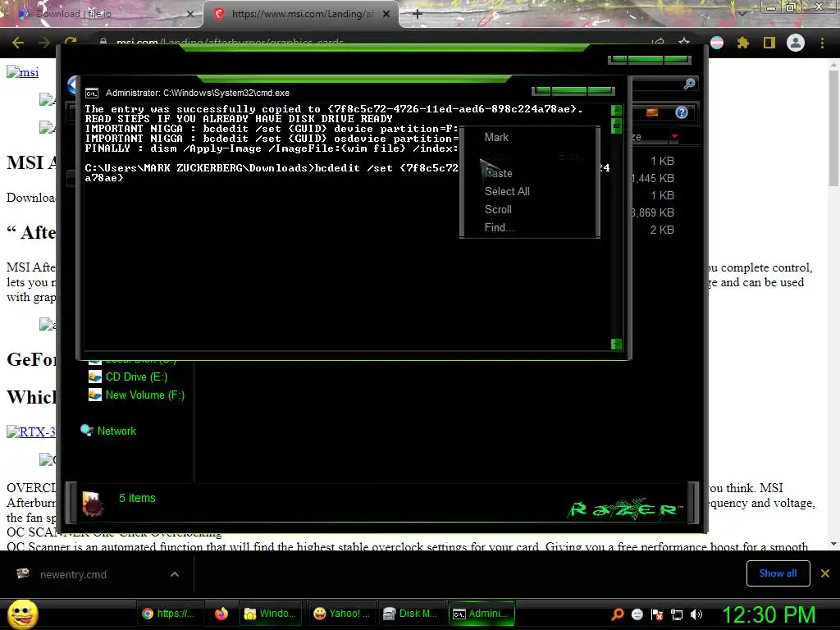The height and width of the screenshot is (630, 840).
Task: Click Chrome back arrow
Action: 18,43
